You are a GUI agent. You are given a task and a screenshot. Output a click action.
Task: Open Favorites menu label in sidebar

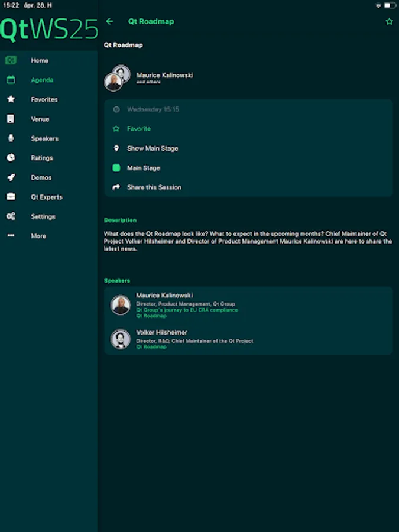tap(44, 99)
